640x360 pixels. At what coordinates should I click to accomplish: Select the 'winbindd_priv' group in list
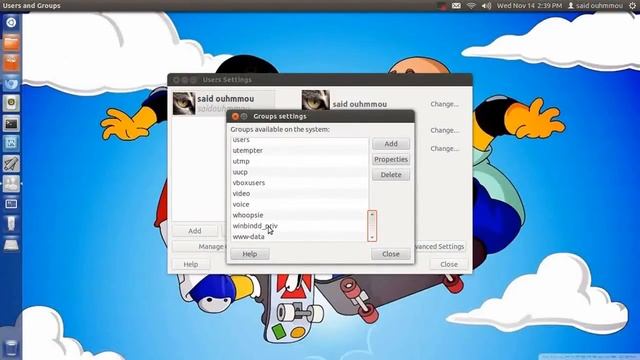coord(299,226)
